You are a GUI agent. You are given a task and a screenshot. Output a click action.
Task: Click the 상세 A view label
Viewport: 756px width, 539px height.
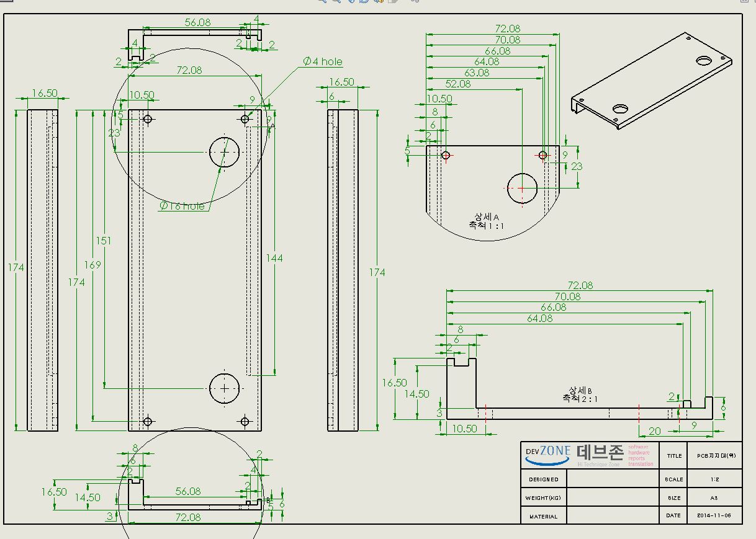click(x=487, y=216)
